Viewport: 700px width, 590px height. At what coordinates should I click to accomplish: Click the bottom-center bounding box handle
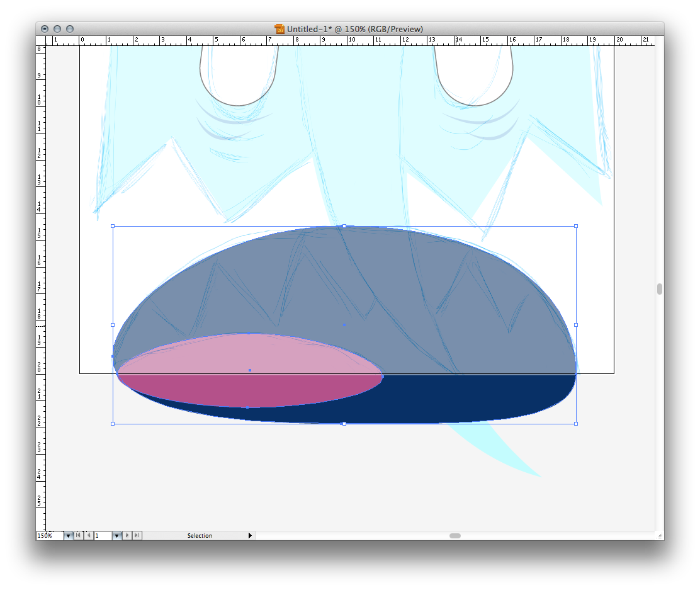point(344,424)
